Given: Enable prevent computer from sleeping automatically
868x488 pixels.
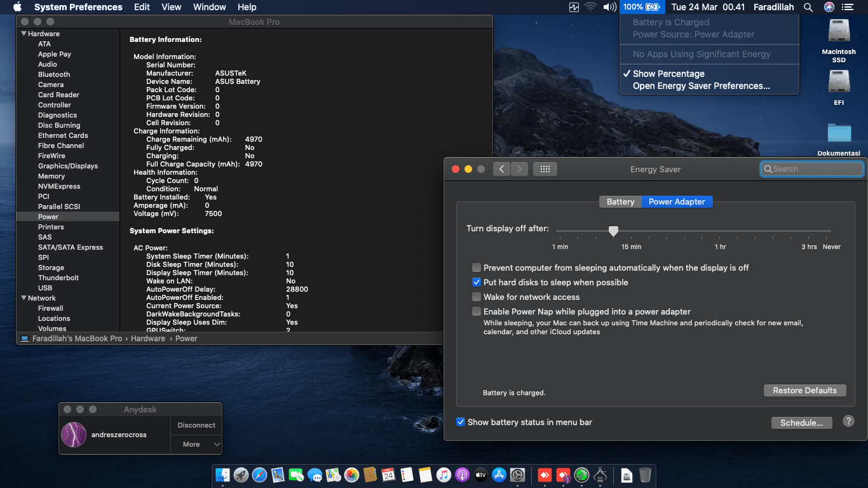Looking at the screenshot, I should coord(477,268).
